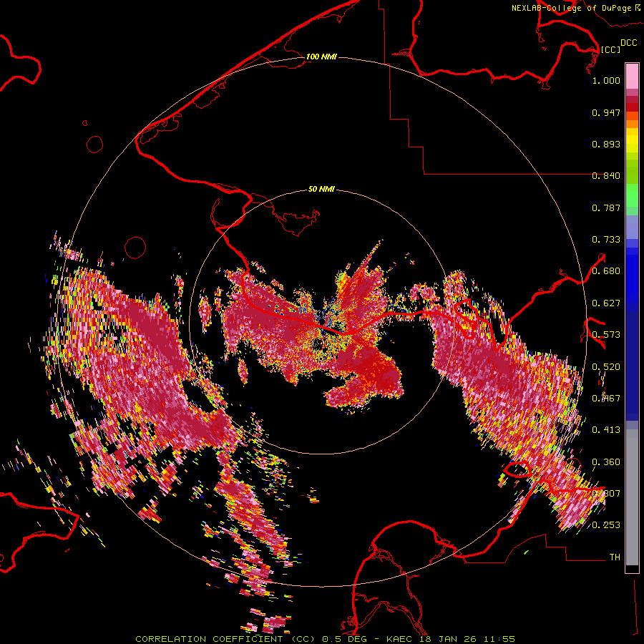
Task: Click the 0.413 value on the color scale
Action: point(606,430)
